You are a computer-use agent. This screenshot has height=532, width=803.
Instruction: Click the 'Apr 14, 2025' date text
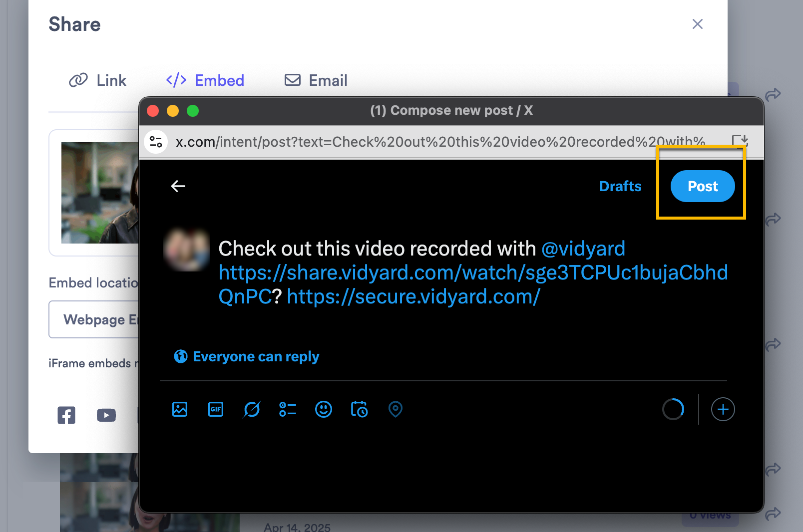click(x=297, y=527)
